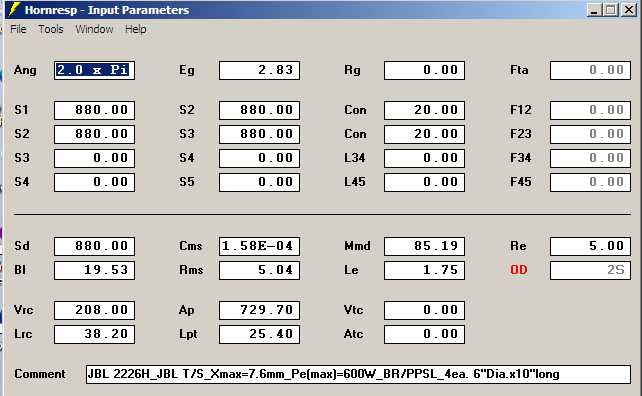Click the OD field showing 2S
This screenshot has height=396, width=642.
[x=590, y=270]
